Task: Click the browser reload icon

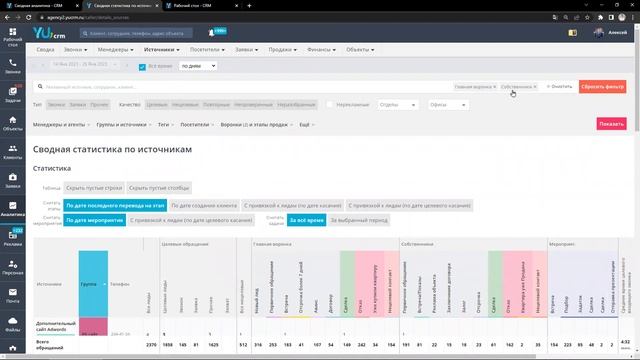Action: (x=29, y=17)
